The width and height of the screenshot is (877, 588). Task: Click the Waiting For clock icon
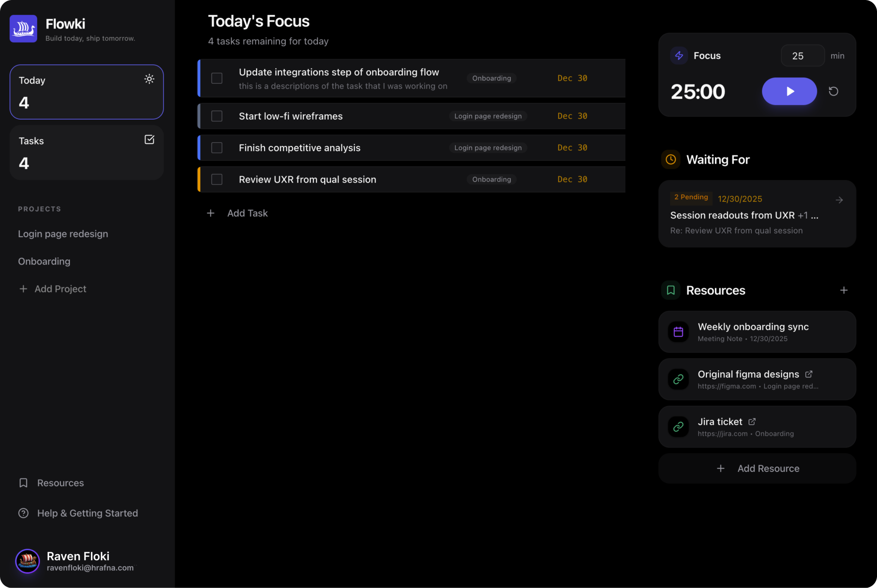[x=671, y=159]
